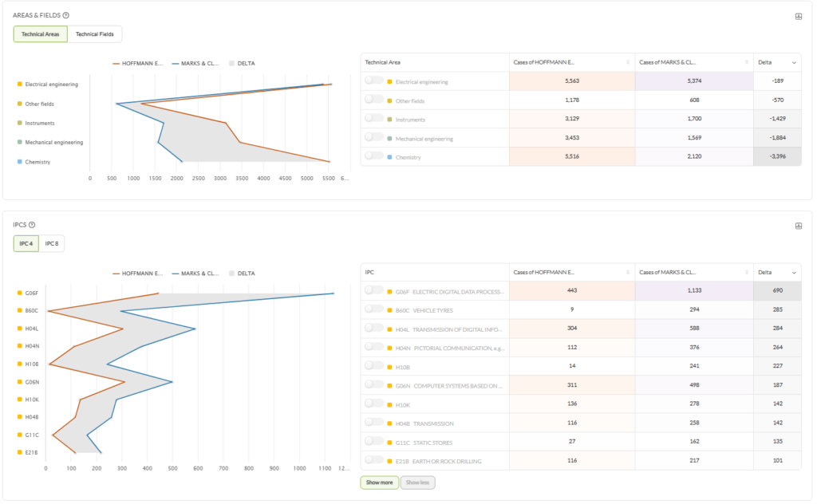
Task: Click the 690 delta cell for G06F
Action: pos(777,290)
